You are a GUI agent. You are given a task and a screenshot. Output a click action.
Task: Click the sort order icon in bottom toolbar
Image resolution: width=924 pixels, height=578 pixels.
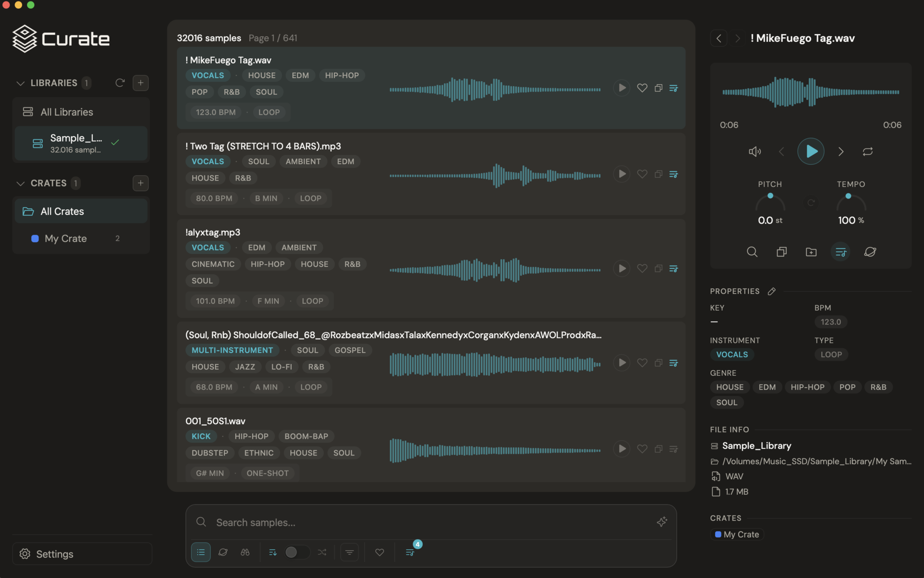pos(273,552)
